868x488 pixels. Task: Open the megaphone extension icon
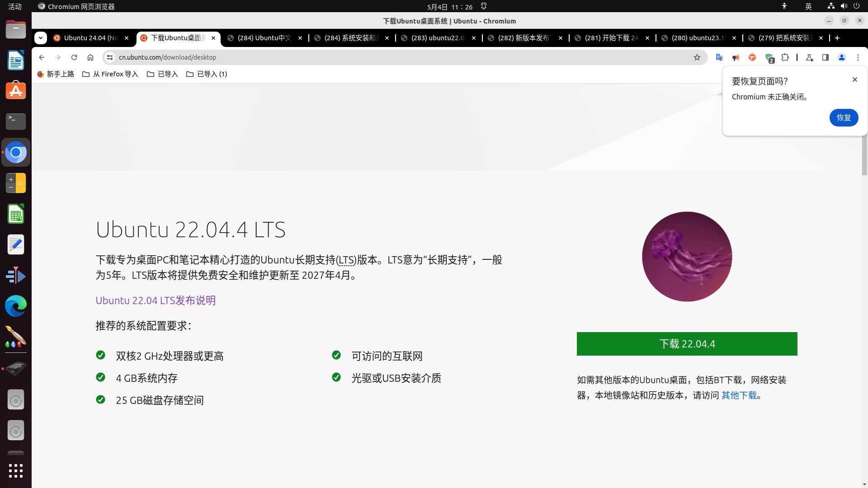tap(736, 57)
